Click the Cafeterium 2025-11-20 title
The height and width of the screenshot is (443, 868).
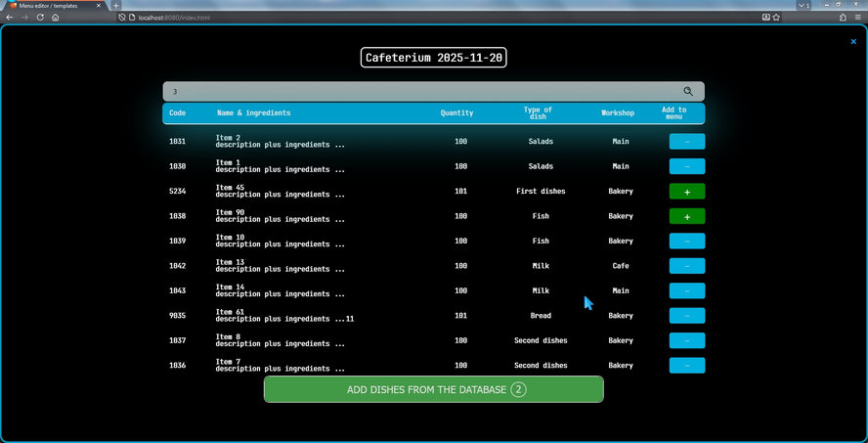point(433,58)
